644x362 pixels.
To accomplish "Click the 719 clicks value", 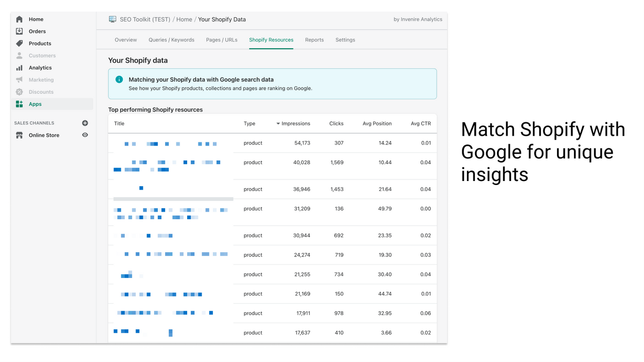I will pyautogui.click(x=340, y=255).
